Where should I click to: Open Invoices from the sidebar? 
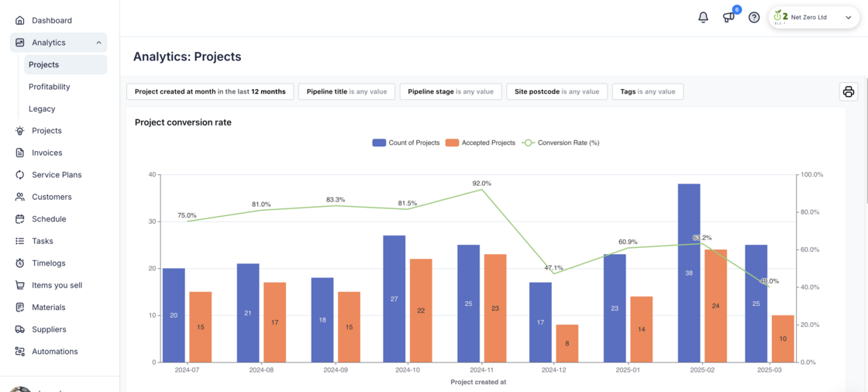coord(46,153)
